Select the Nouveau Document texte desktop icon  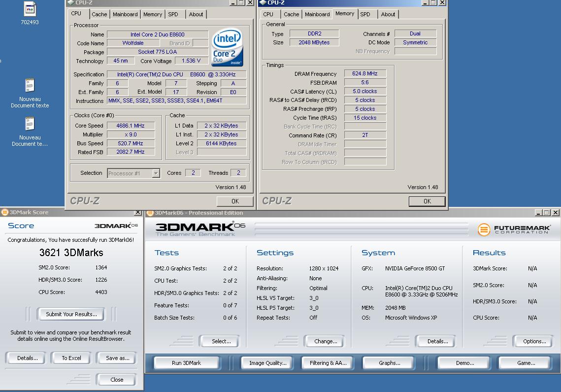point(30,86)
